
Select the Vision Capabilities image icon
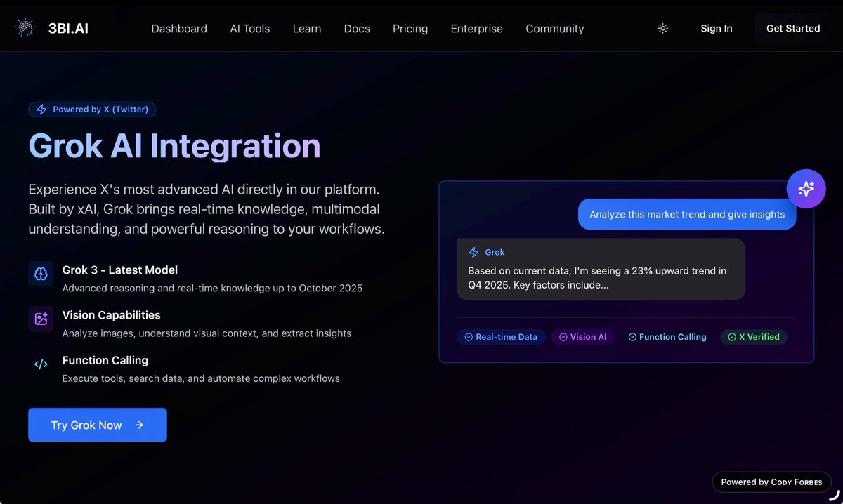41,319
